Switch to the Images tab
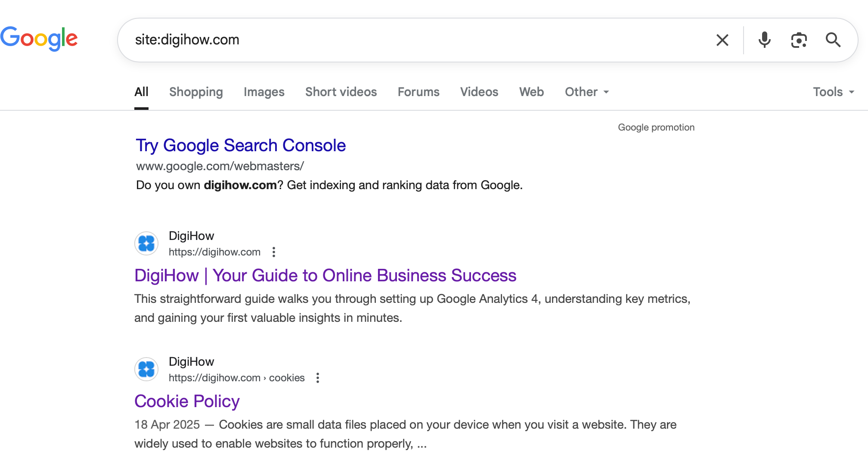Viewport: 868px width, 467px height. pos(264,92)
